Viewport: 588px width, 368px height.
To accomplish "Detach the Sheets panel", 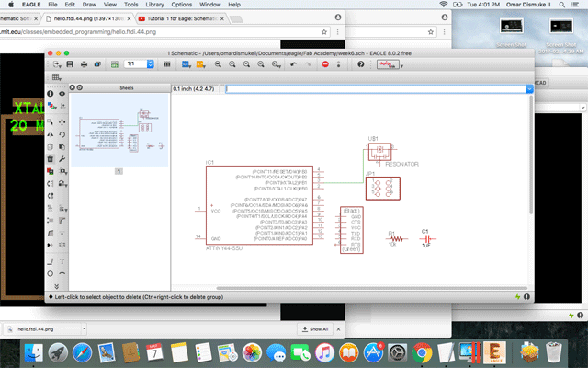I will pyautogui.click(x=80, y=87).
